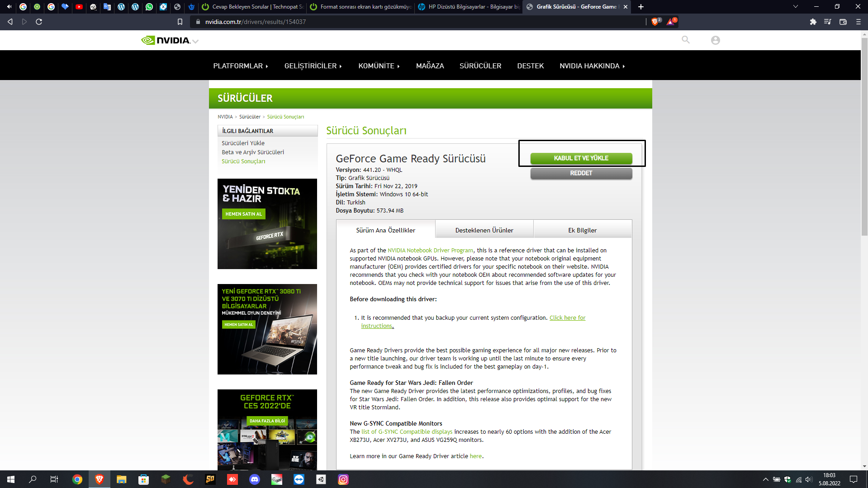Bookmark this page with the bookmark icon
This screenshot has width=868, height=488.
click(x=180, y=22)
